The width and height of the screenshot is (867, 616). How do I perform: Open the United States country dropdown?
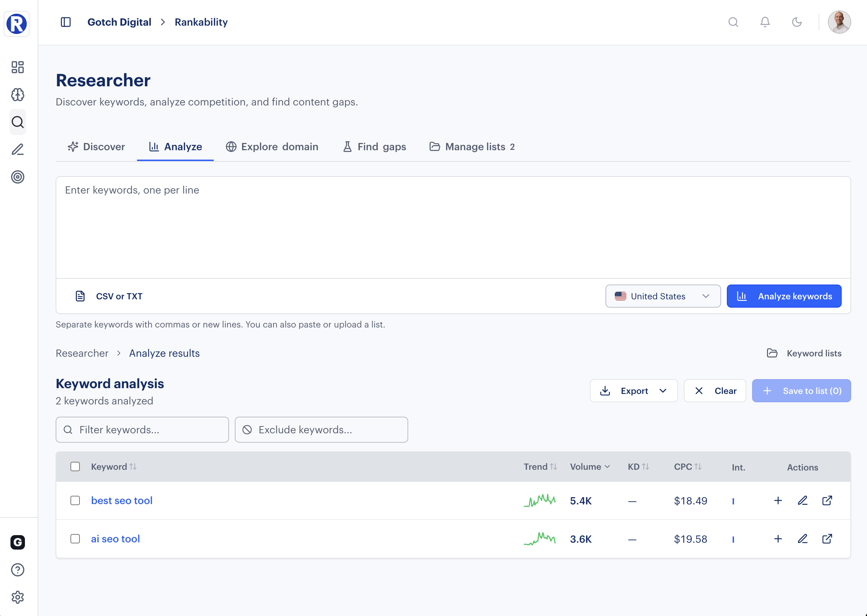pos(663,296)
